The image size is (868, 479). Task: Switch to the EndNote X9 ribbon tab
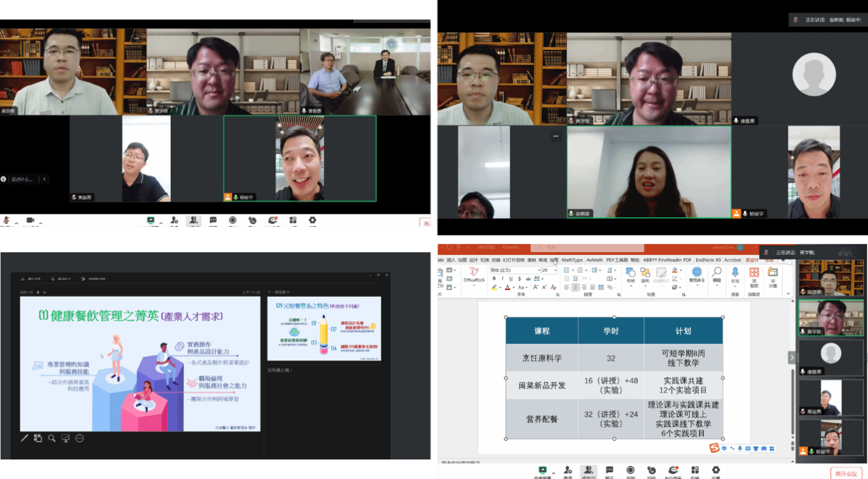[x=709, y=260]
